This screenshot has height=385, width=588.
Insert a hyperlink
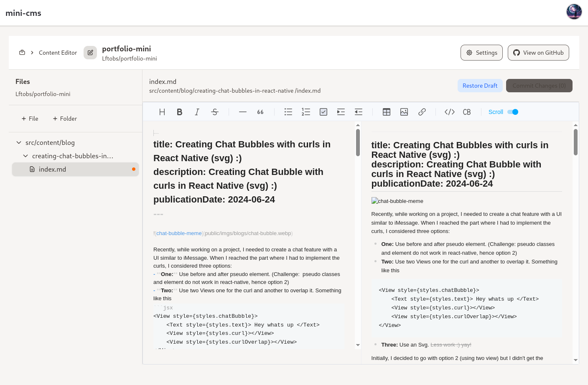pos(422,111)
